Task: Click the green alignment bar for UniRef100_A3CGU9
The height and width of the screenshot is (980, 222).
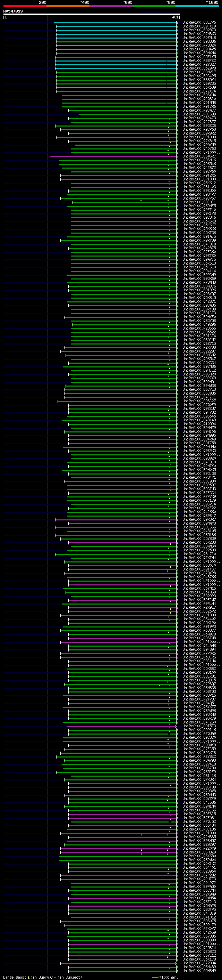Action: click(128, 114)
